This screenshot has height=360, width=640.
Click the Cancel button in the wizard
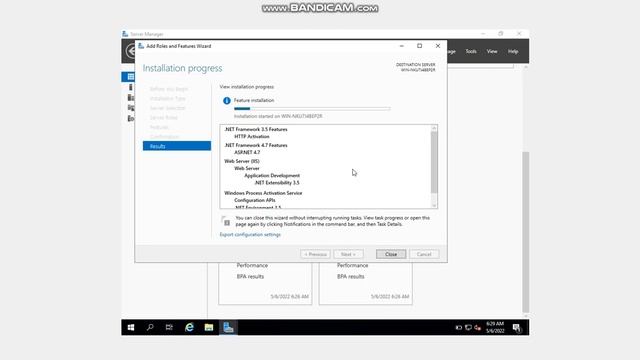[x=424, y=254]
